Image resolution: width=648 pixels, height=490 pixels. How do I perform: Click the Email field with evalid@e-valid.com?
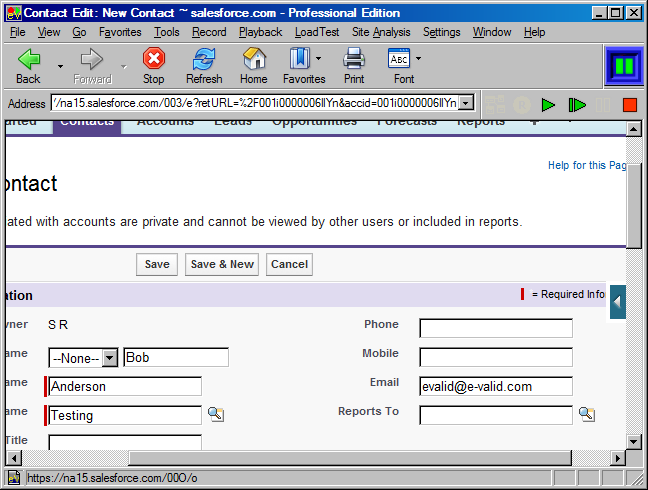[496, 386]
